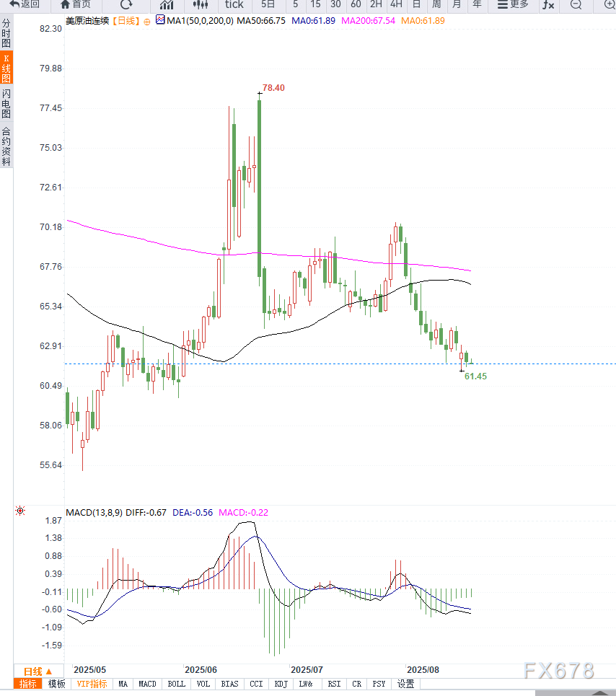Select the KDJ indicator button
The image size is (616, 696).
[281, 684]
